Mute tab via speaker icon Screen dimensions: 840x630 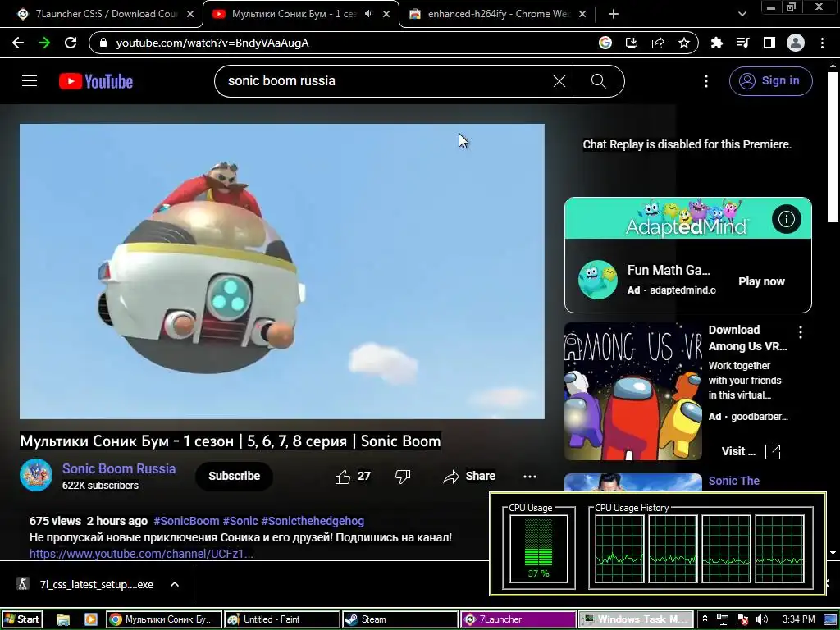coord(368,14)
